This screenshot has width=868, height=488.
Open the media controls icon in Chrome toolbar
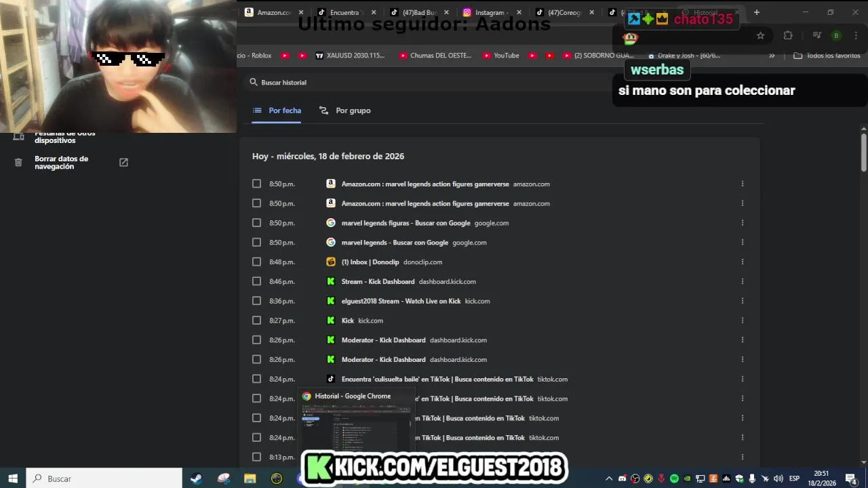coord(817,36)
